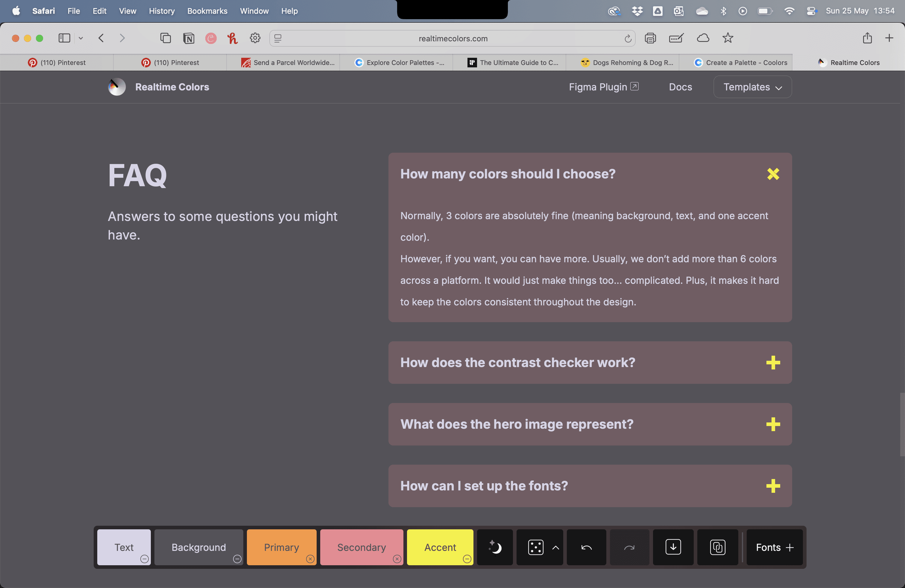Click the redo arrow in toolbar
The height and width of the screenshot is (588, 905).
click(x=629, y=547)
